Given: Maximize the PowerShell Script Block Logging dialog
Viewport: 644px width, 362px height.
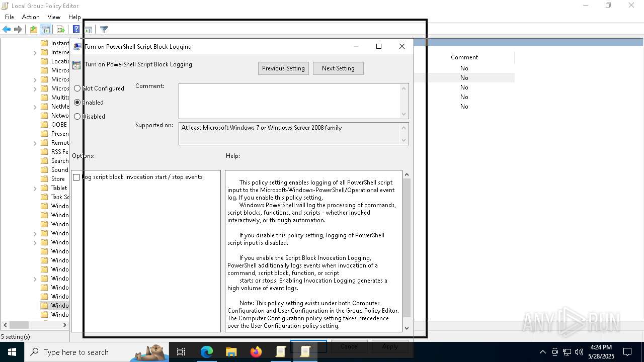Looking at the screenshot, I should pos(379,46).
